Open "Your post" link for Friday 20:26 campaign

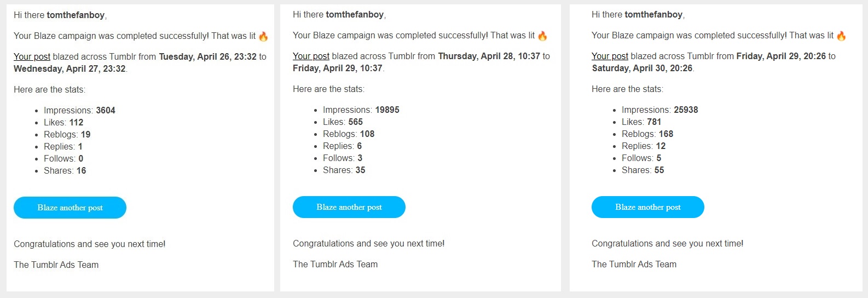coord(610,56)
